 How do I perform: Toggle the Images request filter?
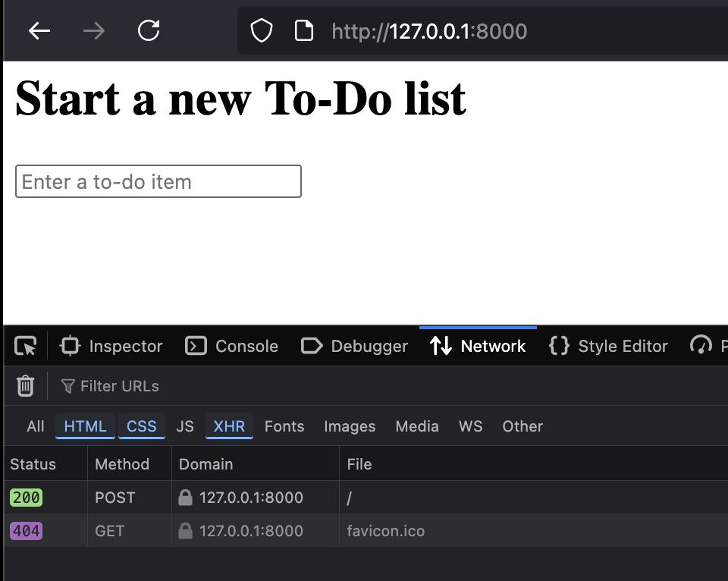(350, 426)
